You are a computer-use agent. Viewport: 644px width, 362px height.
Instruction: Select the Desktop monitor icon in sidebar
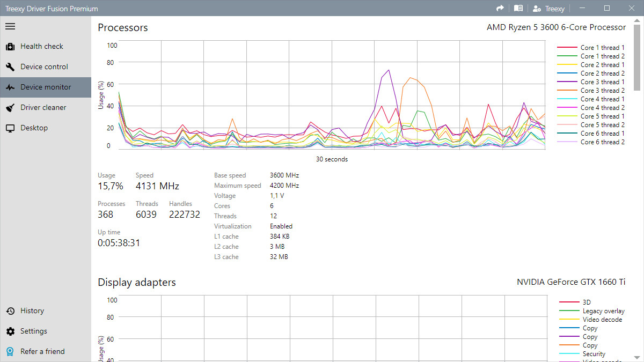coord(10,128)
